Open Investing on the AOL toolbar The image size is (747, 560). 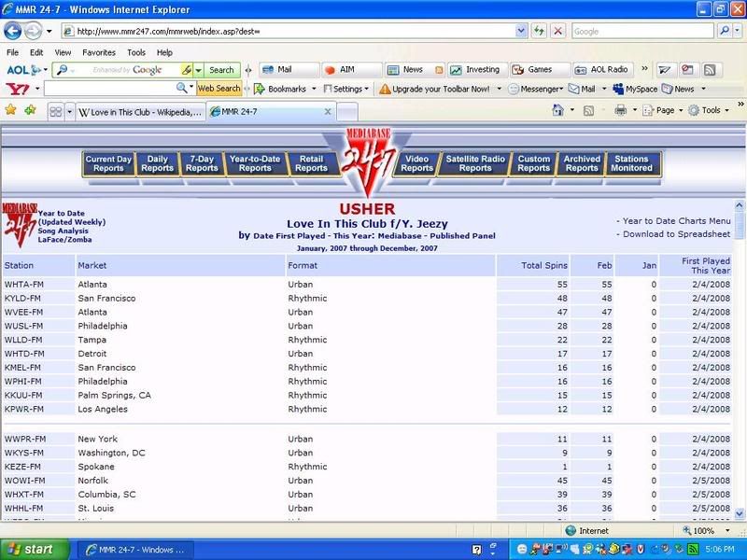[x=477, y=69]
